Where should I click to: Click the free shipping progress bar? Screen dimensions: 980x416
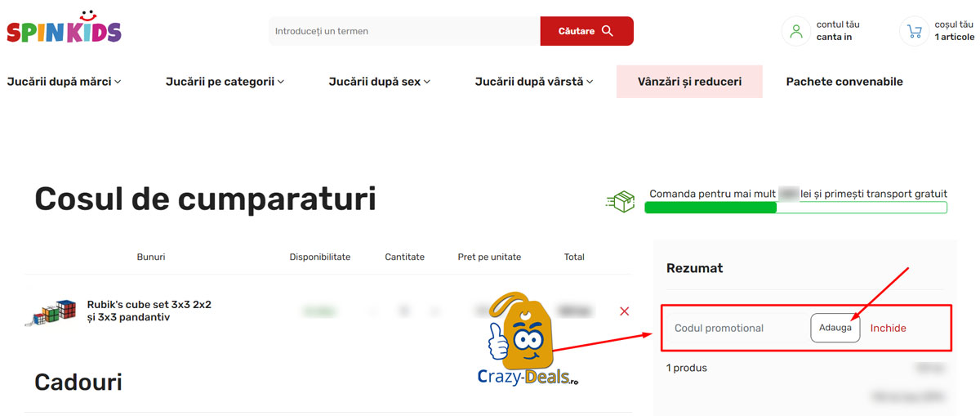pos(795,208)
